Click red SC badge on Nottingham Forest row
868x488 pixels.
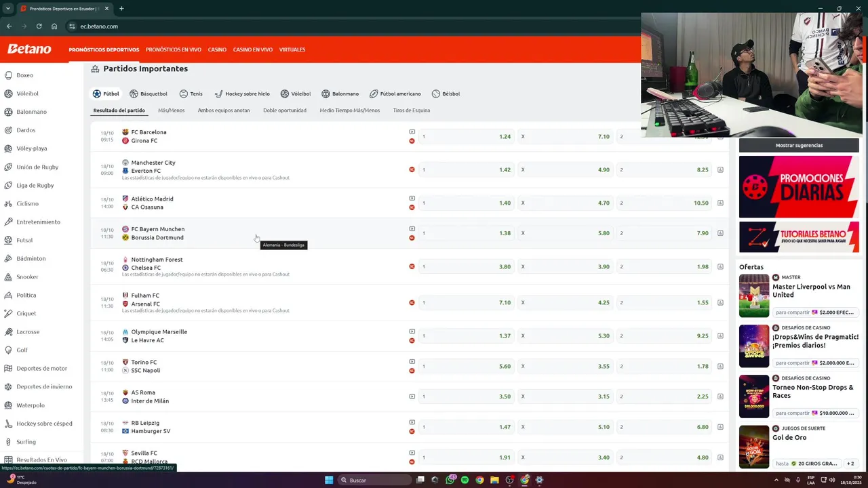pos(412,266)
